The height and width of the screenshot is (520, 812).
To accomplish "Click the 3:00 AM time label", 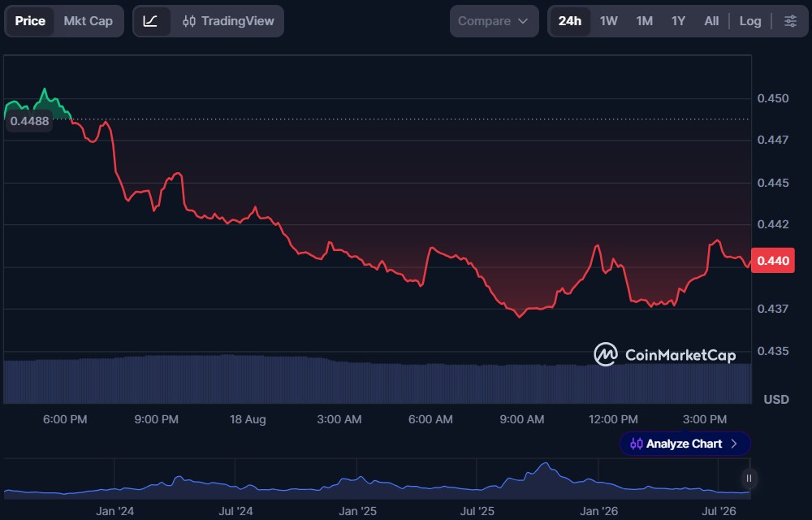I will tap(339, 419).
